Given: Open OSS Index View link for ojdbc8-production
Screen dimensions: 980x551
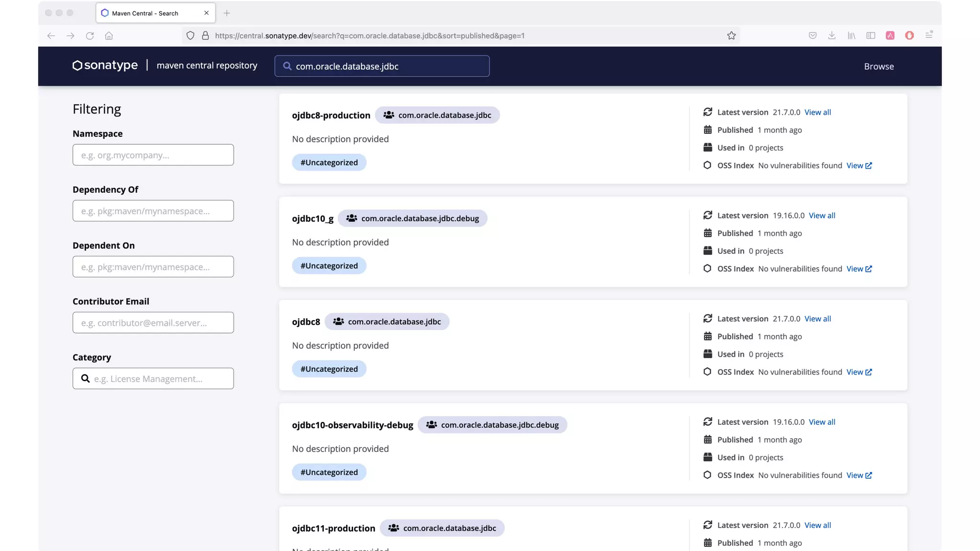Looking at the screenshot, I should point(859,165).
